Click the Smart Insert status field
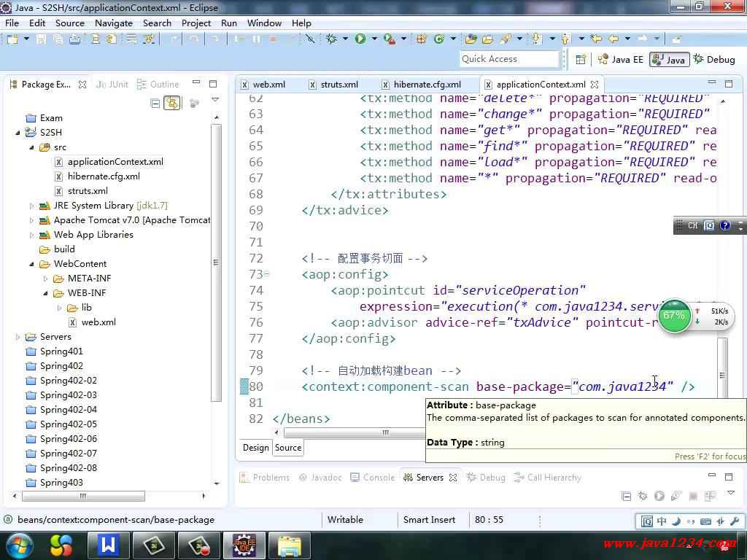Screen dimensions: 747x560 [x=429, y=520]
